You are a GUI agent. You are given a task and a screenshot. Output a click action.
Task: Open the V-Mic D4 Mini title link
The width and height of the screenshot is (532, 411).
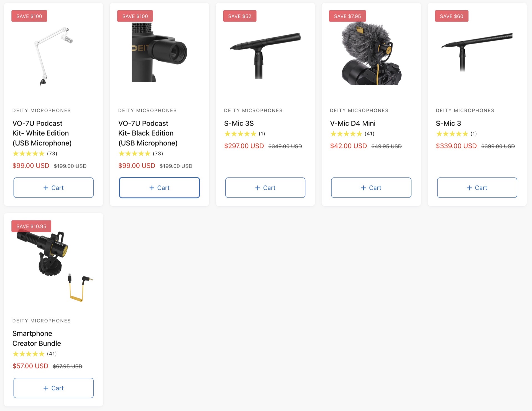point(353,123)
